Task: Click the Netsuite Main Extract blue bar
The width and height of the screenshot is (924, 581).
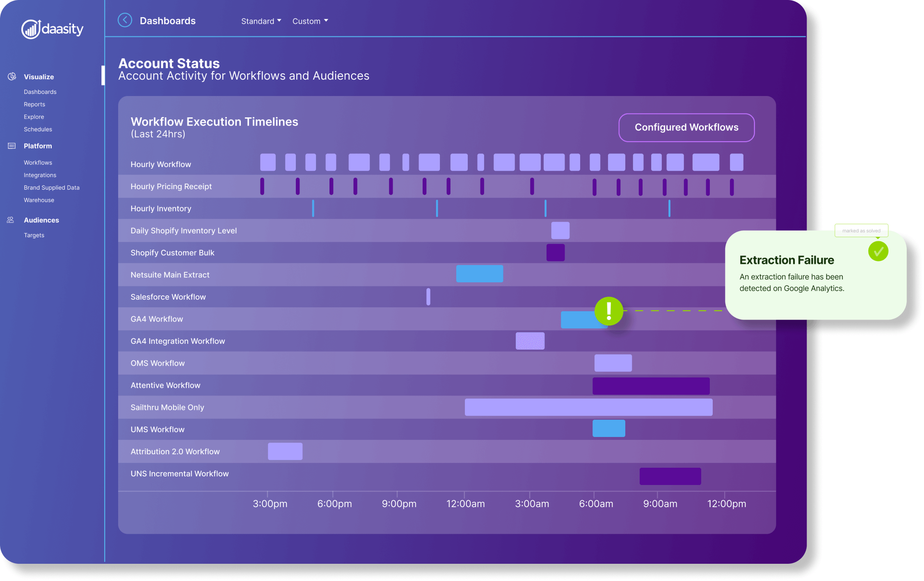Action: coord(480,274)
